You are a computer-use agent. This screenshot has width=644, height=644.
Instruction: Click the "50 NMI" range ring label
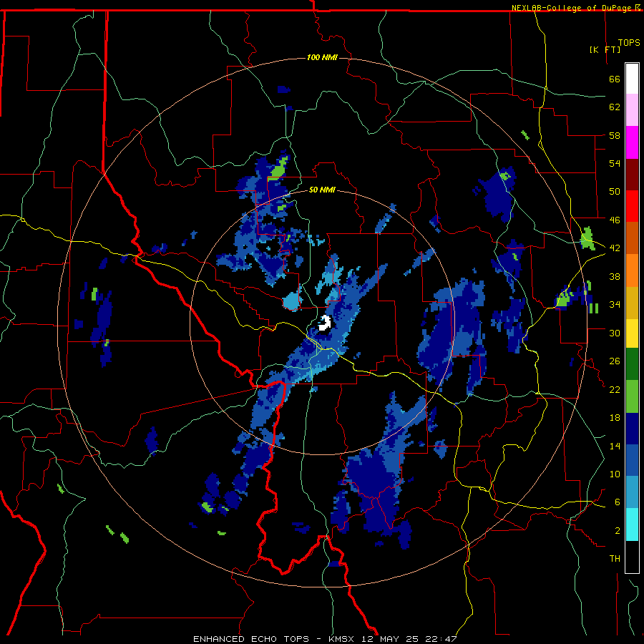click(322, 190)
